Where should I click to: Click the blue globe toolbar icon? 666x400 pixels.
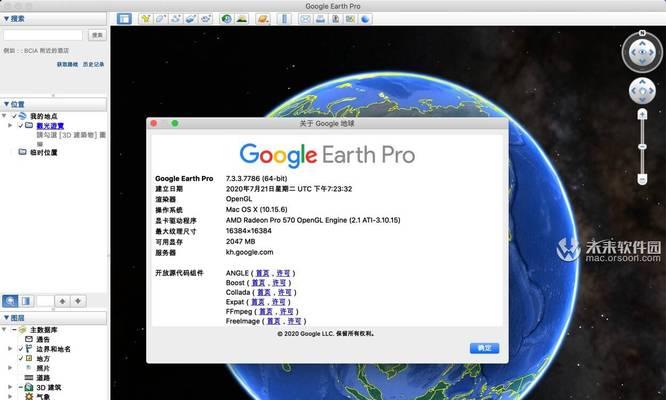(x=365, y=19)
